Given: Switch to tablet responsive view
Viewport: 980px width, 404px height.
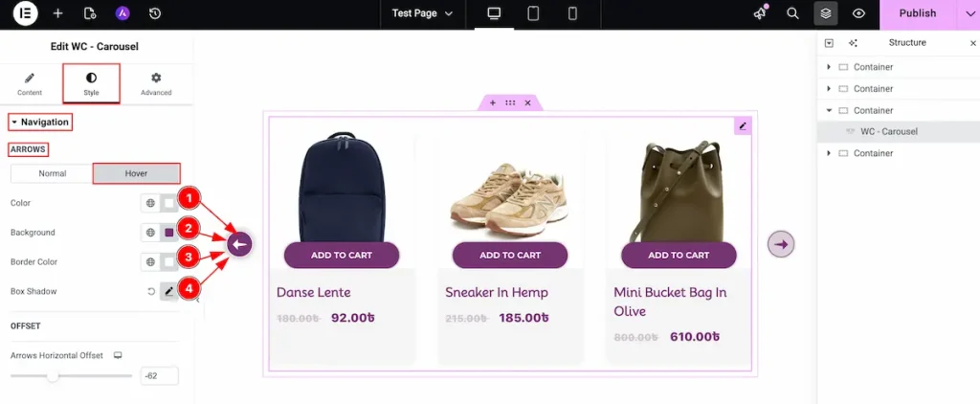Looking at the screenshot, I should [x=534, y=13].
